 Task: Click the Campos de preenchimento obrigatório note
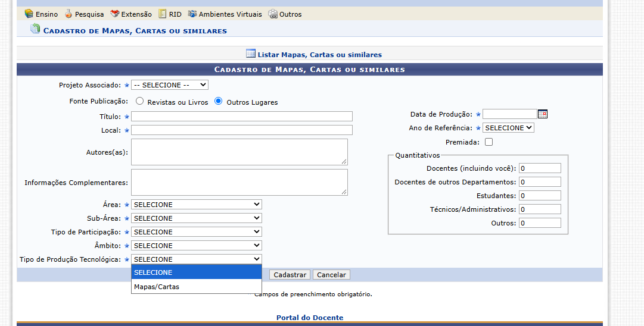[312, 294]
